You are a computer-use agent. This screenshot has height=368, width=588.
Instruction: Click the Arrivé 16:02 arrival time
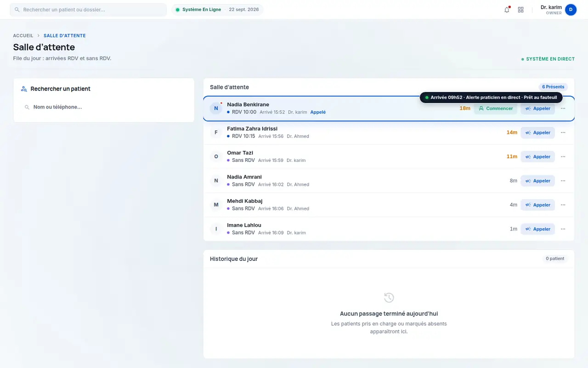pos(271,184)
